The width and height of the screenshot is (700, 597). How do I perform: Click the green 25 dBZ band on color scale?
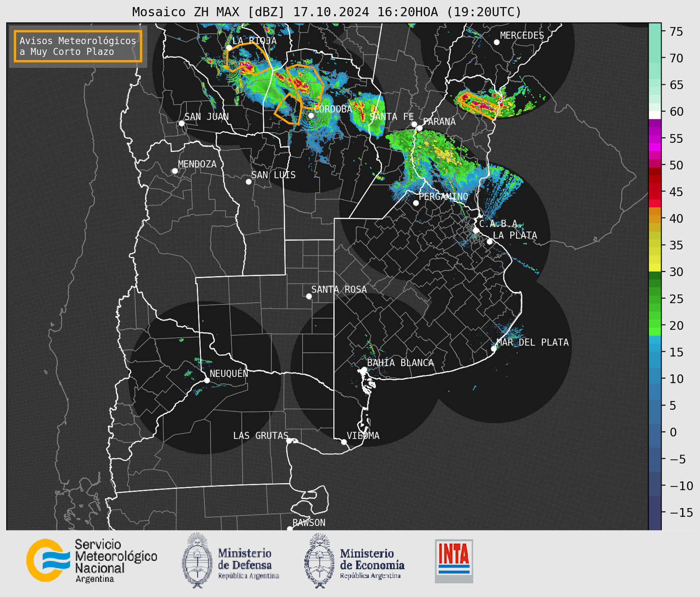tap(655, 298)
